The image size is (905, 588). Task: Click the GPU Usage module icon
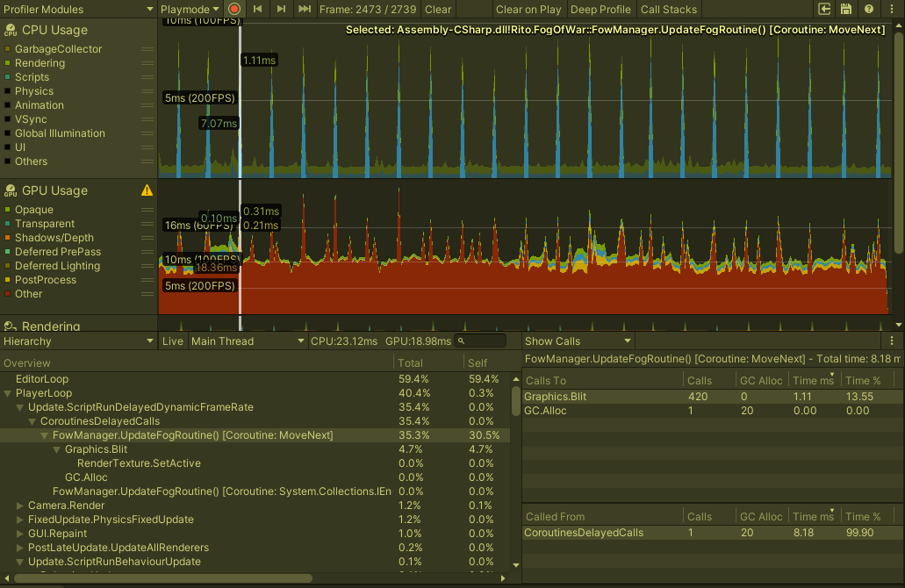click(x=11, y=190)
